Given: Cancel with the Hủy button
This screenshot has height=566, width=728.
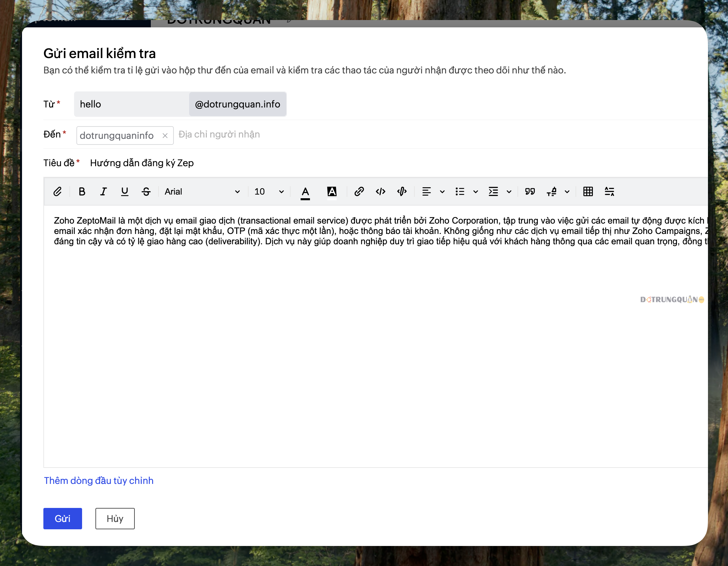Looking at the screenshot, I should tap(115, 519).
